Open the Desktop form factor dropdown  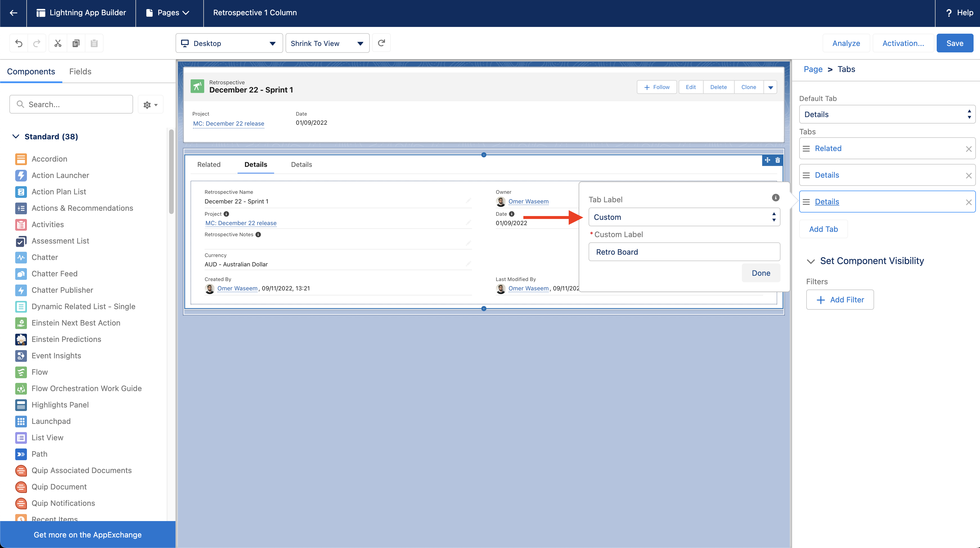click(229, 43)
